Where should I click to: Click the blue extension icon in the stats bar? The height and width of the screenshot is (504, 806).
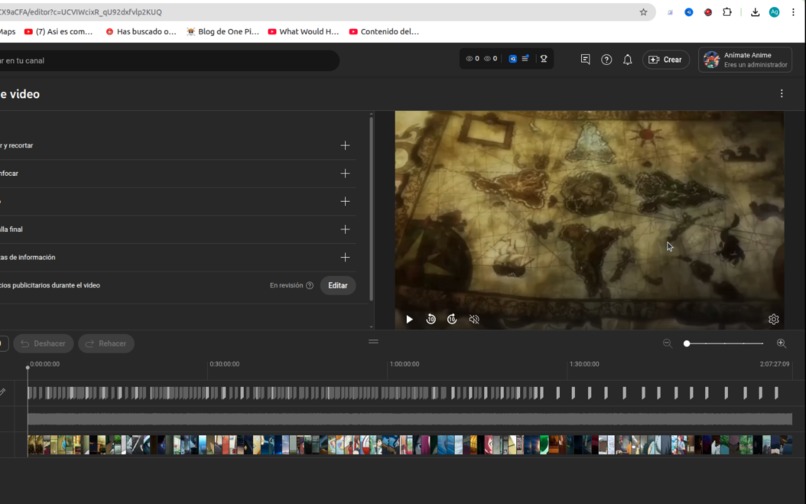[x=512, y=59]
